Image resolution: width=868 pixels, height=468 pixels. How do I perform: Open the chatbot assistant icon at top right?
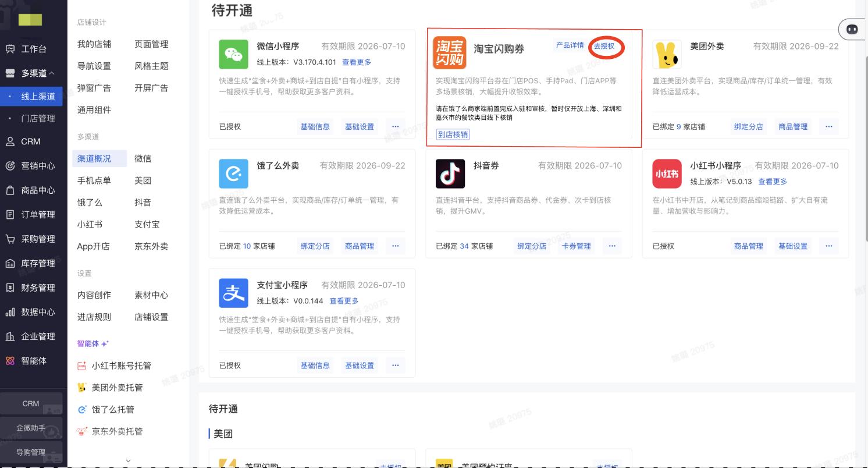click(852, 29)
